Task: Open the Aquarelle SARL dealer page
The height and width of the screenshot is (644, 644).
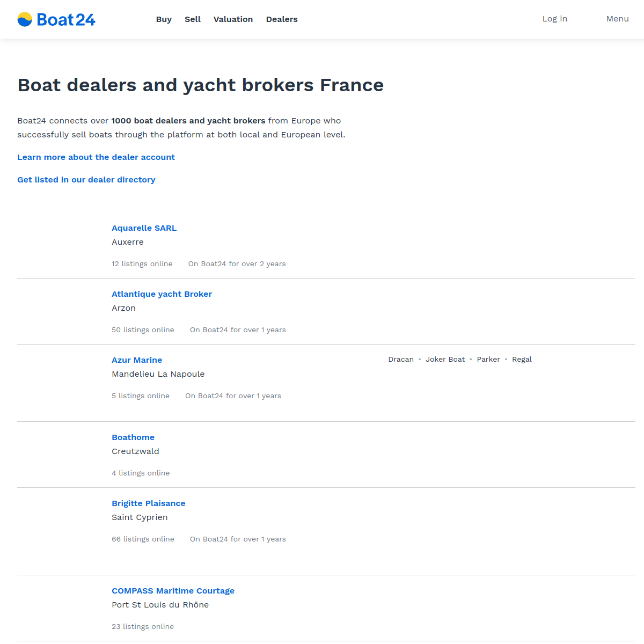Action: pyautogui.click(x=144, y=228)
